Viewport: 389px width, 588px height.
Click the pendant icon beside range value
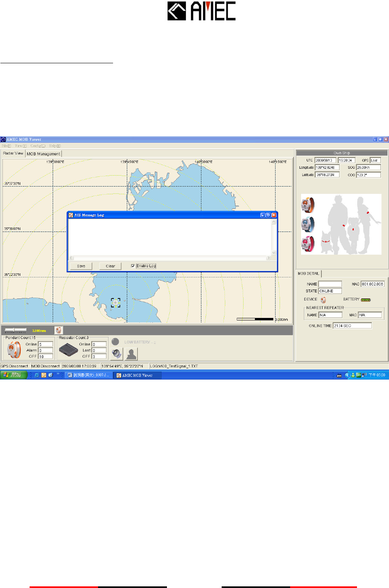point(58,330)
